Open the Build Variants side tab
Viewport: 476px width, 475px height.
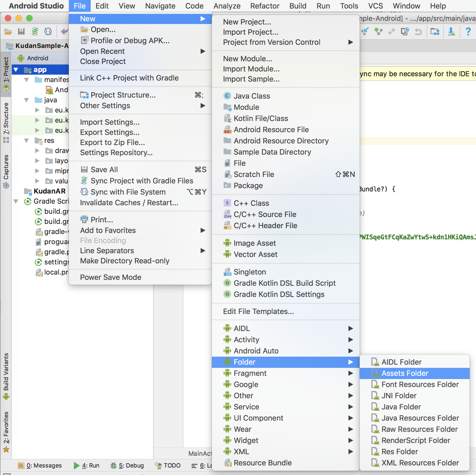(x=6, y=376)
